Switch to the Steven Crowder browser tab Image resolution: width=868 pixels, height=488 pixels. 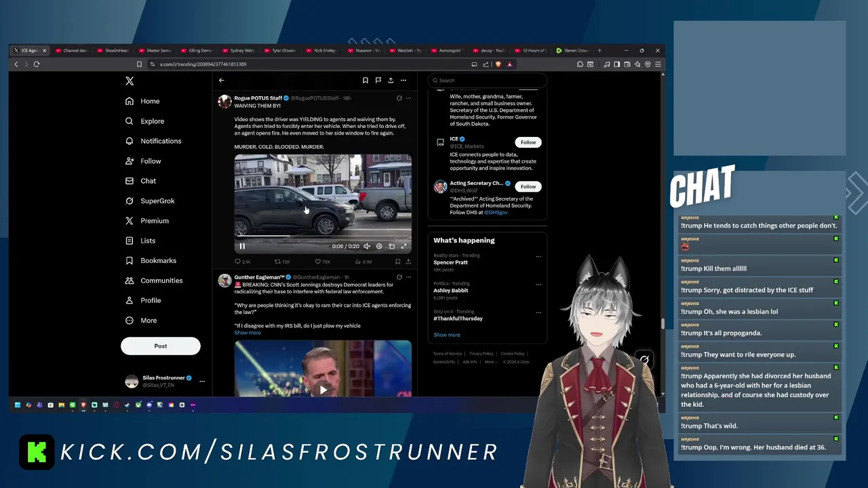click(572, 50)
